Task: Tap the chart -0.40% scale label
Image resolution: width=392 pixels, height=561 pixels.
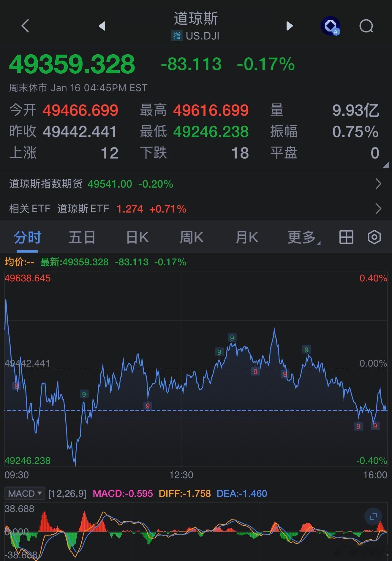Action: click(x=372, y=461)
